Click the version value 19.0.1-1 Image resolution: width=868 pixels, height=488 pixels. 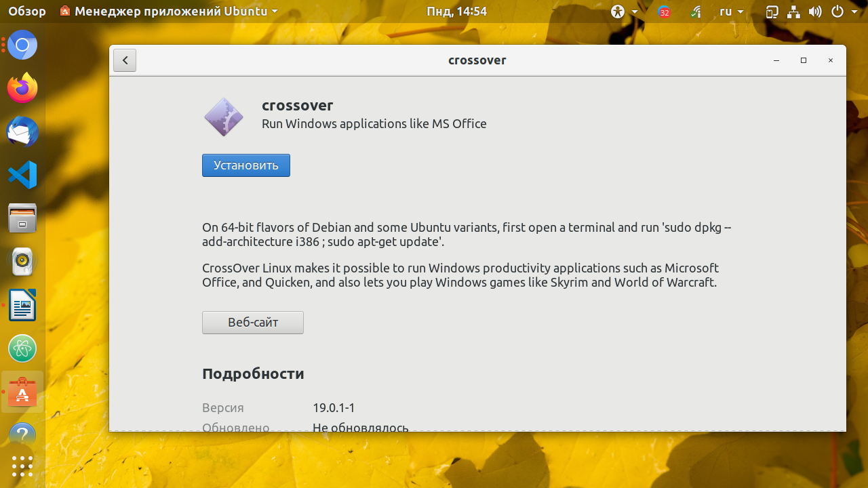pyautogui.click(x=334, y=408)
